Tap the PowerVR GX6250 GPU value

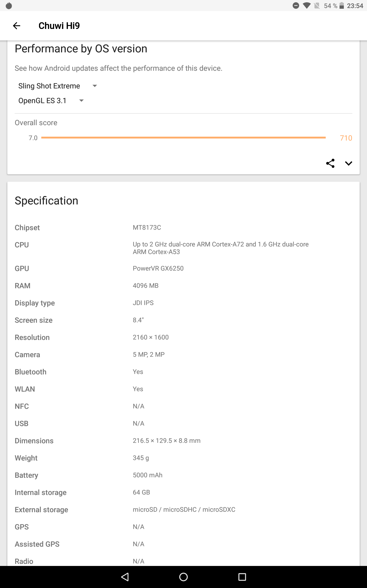158,269
